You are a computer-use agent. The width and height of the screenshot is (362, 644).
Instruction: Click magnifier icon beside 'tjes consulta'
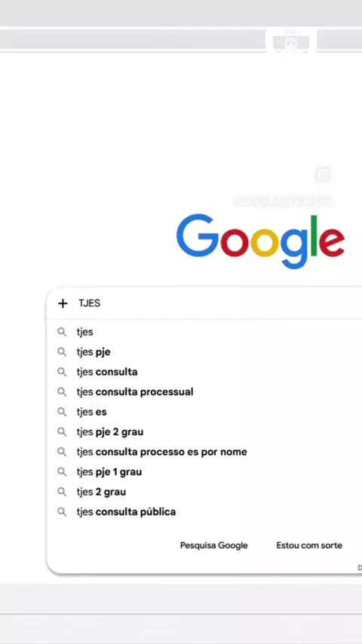click(62, 372)
